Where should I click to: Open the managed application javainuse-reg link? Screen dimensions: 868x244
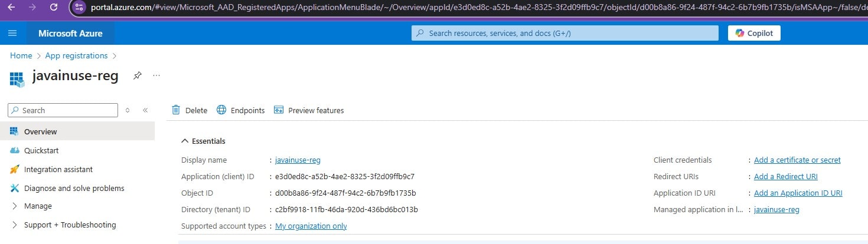coord(776,209)
